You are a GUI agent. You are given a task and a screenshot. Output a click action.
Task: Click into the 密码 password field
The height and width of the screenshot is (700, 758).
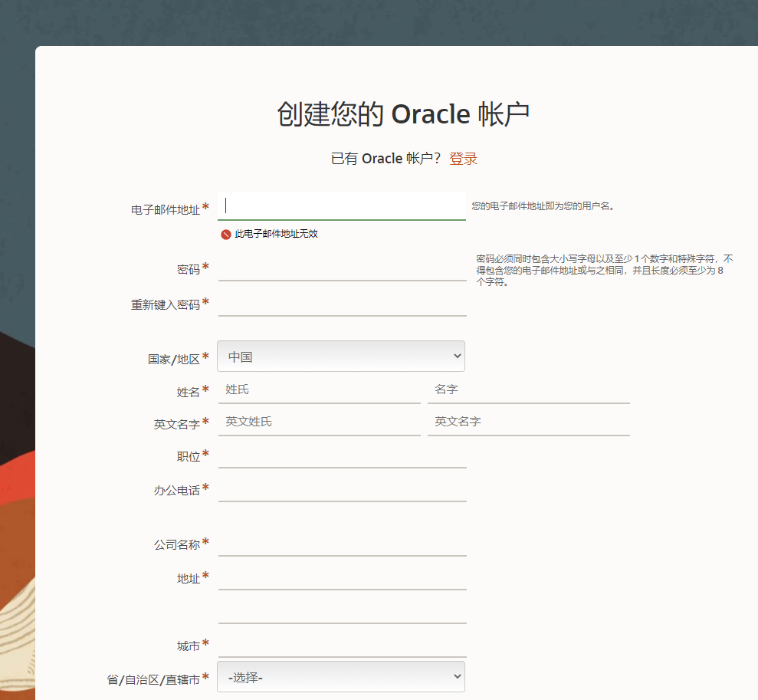(x=343, y=268)
